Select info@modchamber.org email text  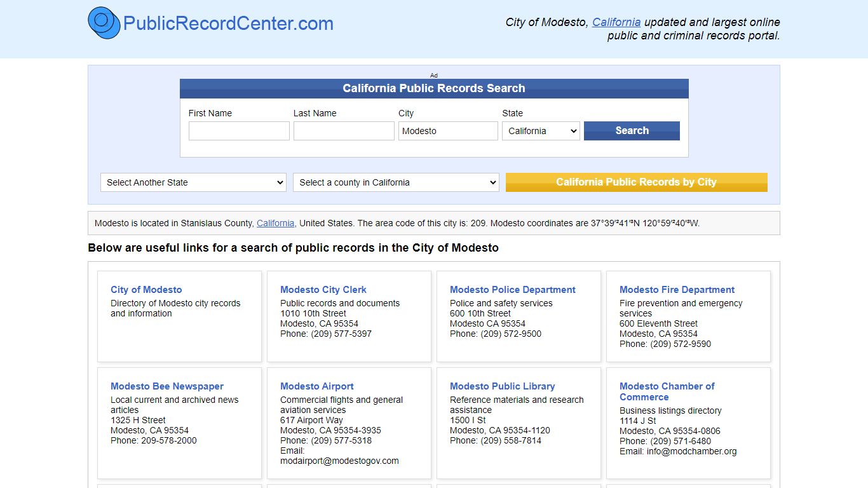[693, 451]
